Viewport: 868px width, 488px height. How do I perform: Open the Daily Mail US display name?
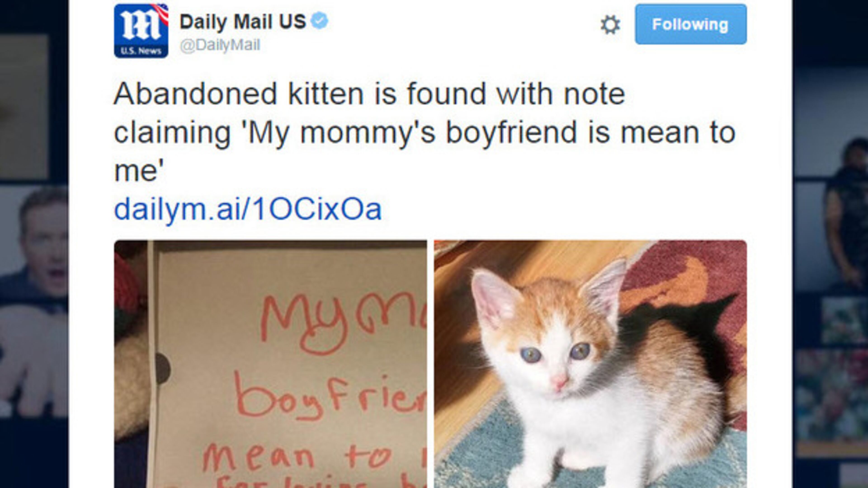coord(243,22)
